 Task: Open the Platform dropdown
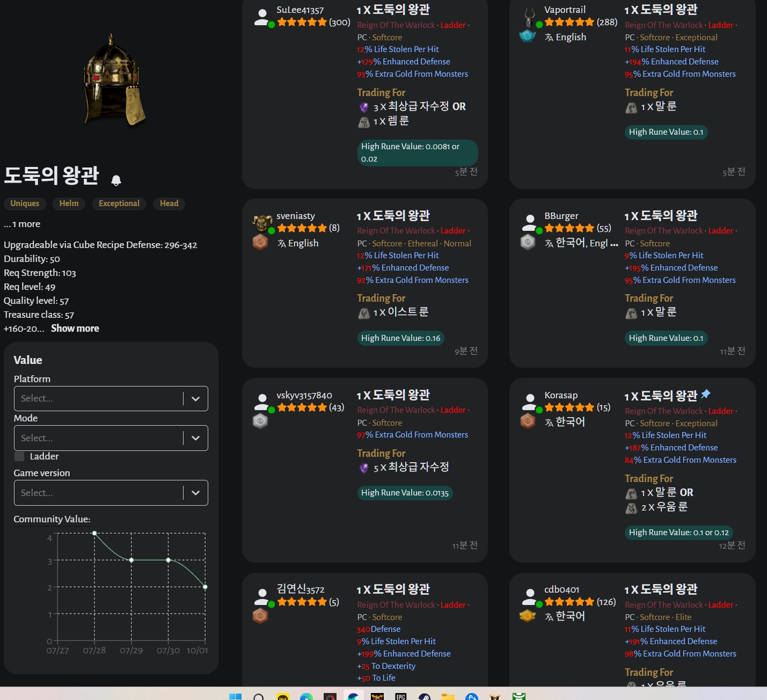click(111, 398)
